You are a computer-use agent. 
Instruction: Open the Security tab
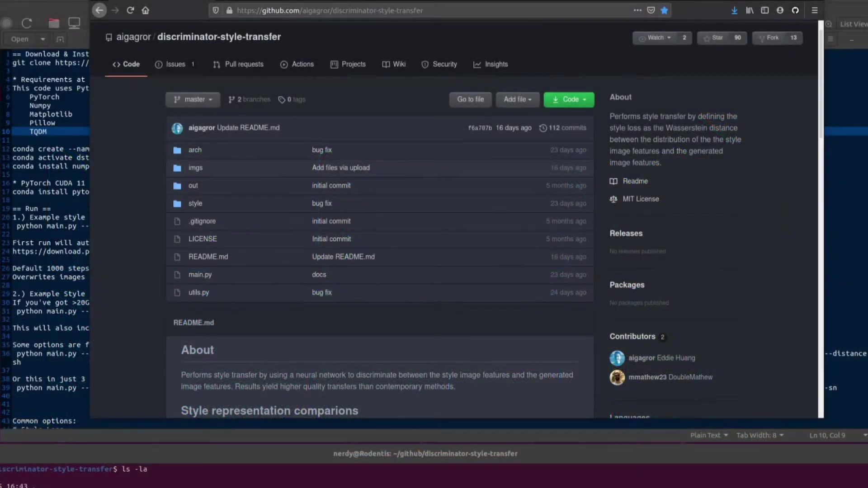pos(439,64)
